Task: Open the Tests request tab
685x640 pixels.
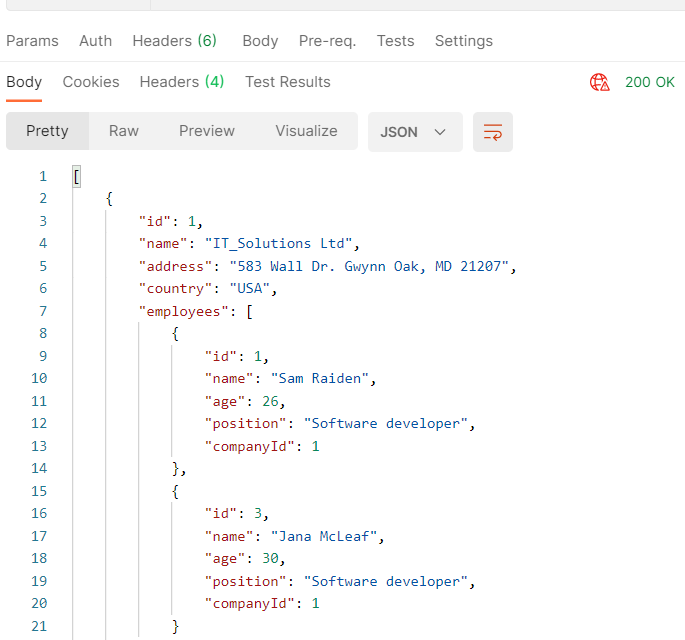Action: point(395,41)
